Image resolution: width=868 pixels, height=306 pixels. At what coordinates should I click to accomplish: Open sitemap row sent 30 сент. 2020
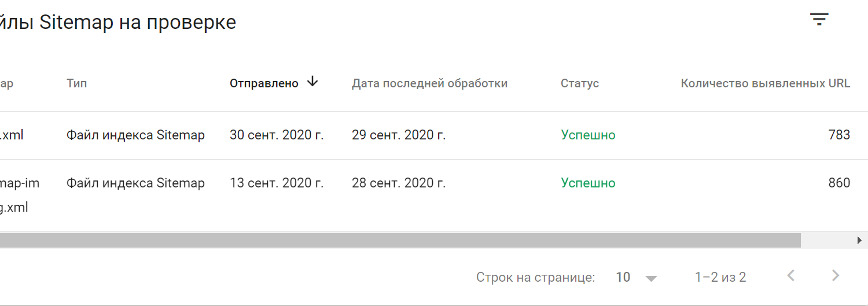[277, 135]
